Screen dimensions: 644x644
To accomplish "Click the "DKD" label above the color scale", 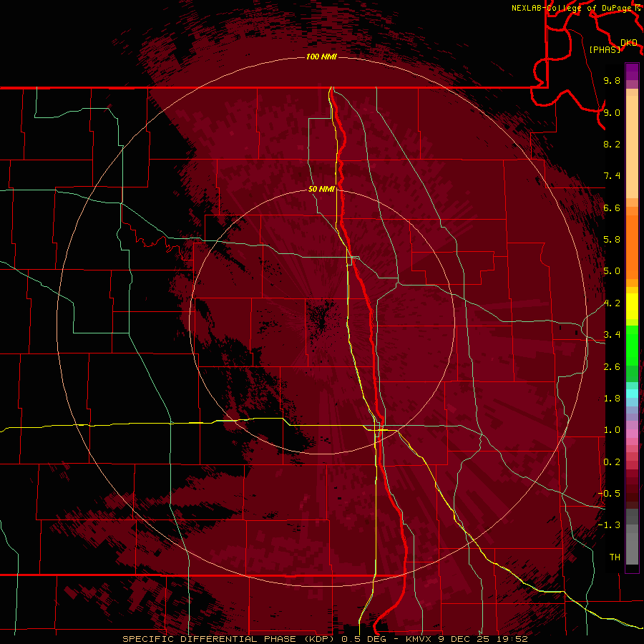I will [x=629, y=43].
